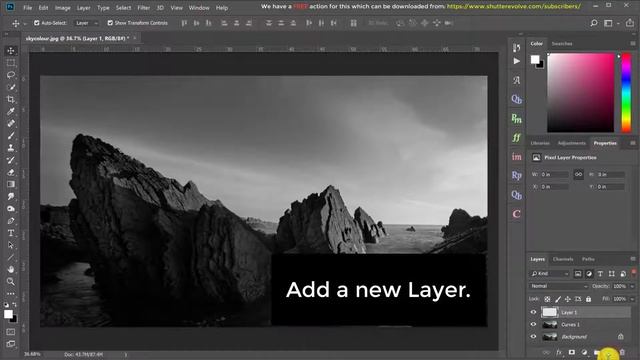Select the Hand tool

11,269
